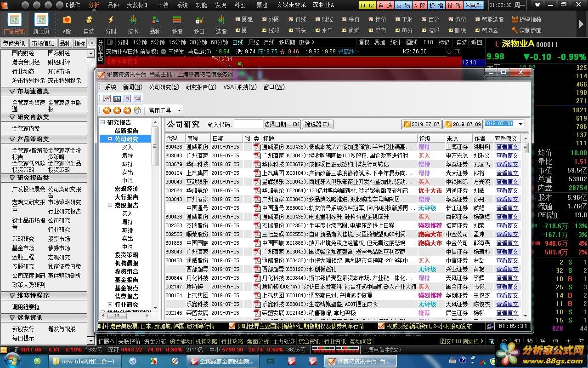The width and height of the screenshot is (588, 368).
Task: Click the line chart icon in 维赛特 toolbar
Action: [107, 98]
